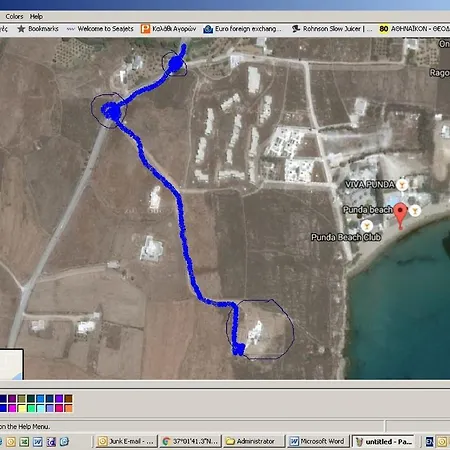Viewport: 450px width, 450px height.
Task: Click the EN language indicator in tray
Action: (430, 442)
